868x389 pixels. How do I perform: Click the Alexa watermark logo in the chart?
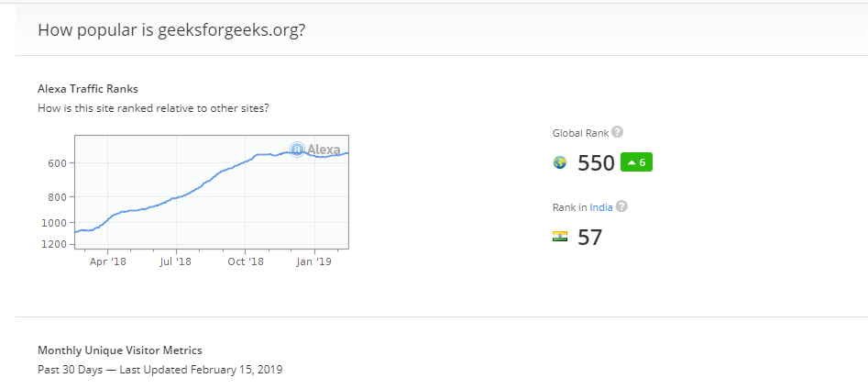pyautogui.click(x=314, y=149)
